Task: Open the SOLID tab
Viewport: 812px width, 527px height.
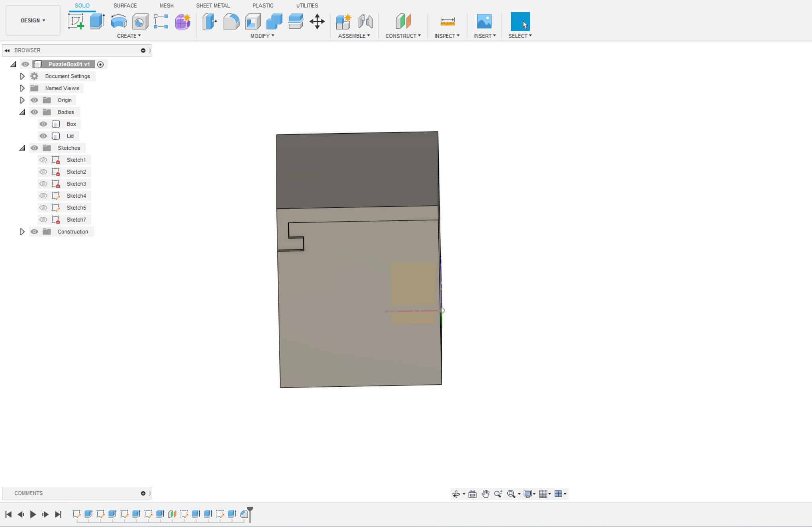Action: coord(82,5)
